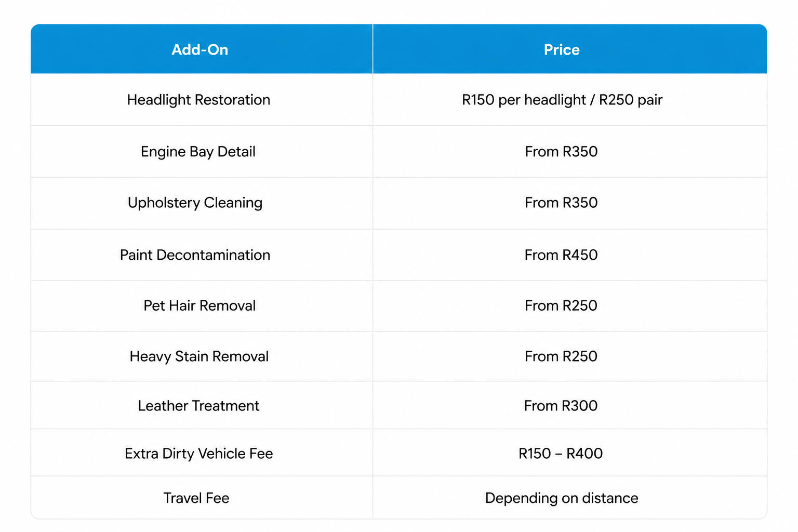Select Extra Dirty Vehicle Fee label
The height and width of the screenshot is (532, 798).
(198, 454)
